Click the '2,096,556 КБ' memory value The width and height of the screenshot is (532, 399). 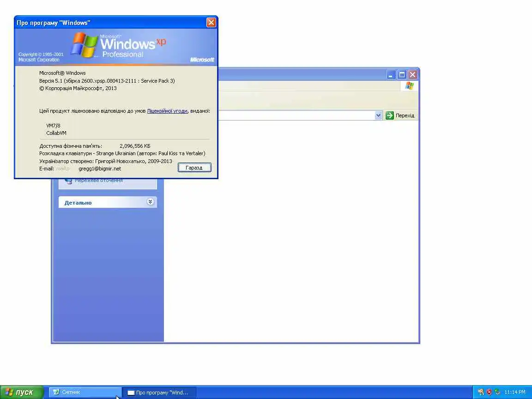point(135,146)
